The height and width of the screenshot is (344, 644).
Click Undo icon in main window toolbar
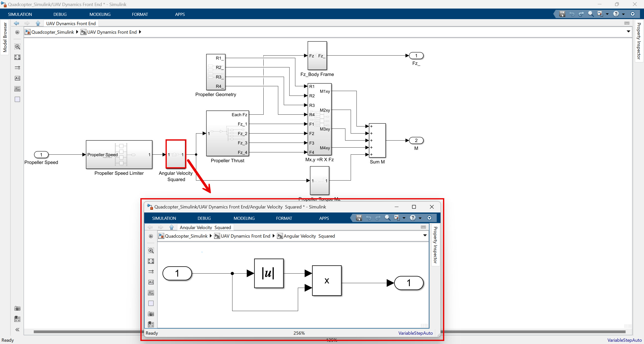572,14
